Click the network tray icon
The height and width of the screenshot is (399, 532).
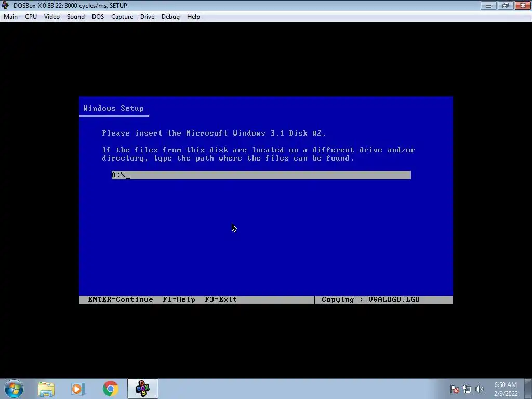(x=467, y=389)
